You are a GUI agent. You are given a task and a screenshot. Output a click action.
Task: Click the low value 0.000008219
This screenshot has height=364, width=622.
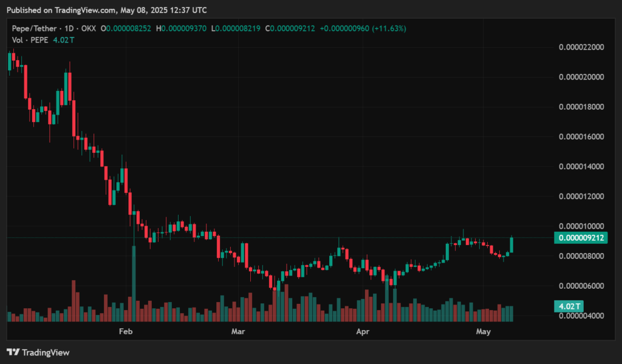pyautogui.click(x=238, y=29)
